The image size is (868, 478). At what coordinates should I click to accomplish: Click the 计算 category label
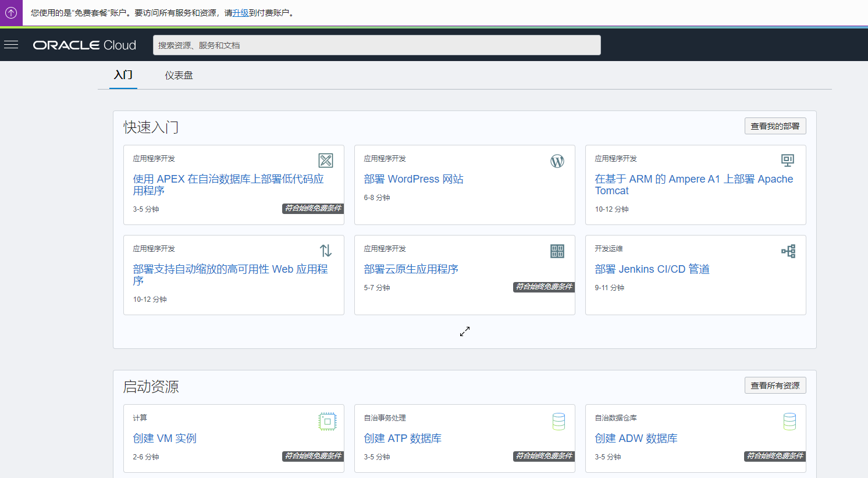click(140, 418)
